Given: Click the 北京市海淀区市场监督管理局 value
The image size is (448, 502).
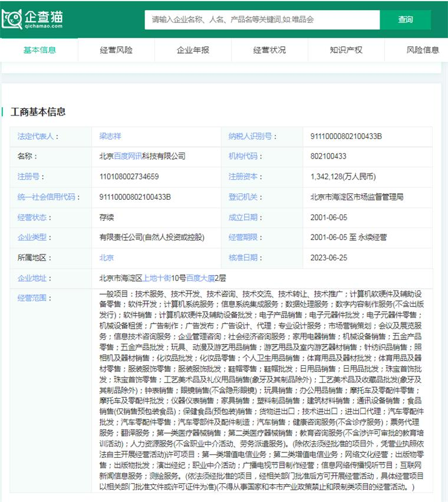Looking at the screenshot, I should tap(357, 197).
